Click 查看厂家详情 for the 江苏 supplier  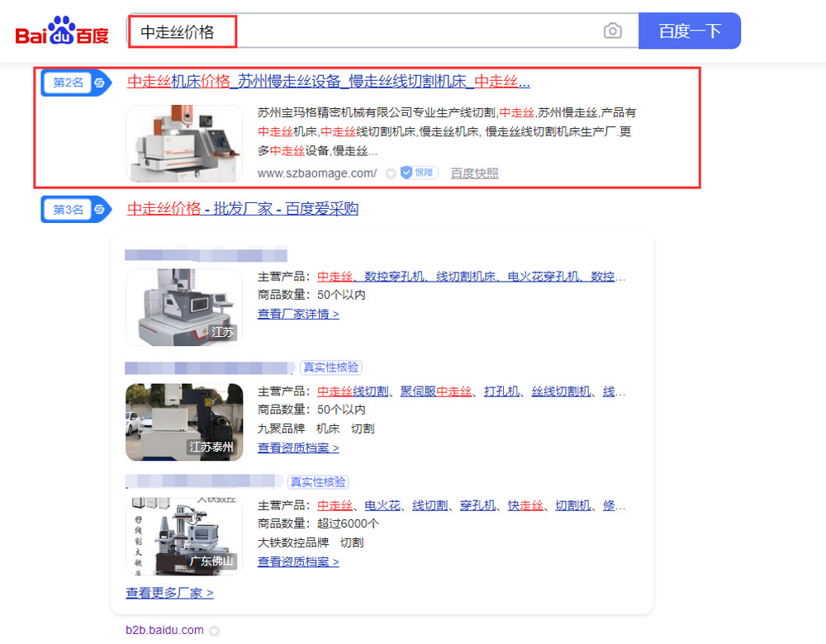(x=298, y=314)
